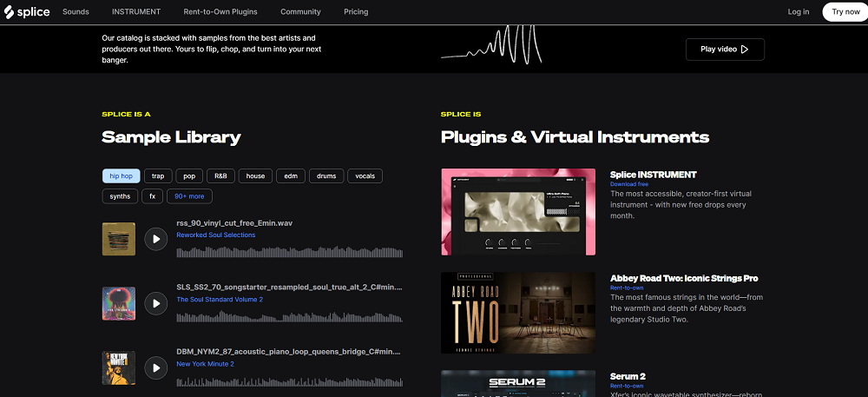Image resolution: width=868 pixels, height=397 pixels.
Task: Click Rent-to-own under Serum 2
Action: (627, 386)
